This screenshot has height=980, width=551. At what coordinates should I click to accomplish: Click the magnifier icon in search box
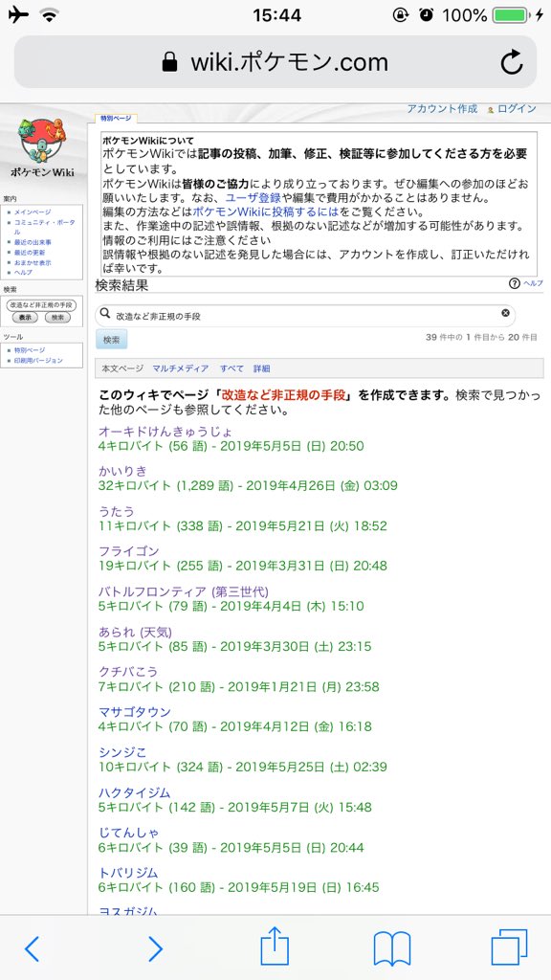pyautogui.click(x=105, y=313)
